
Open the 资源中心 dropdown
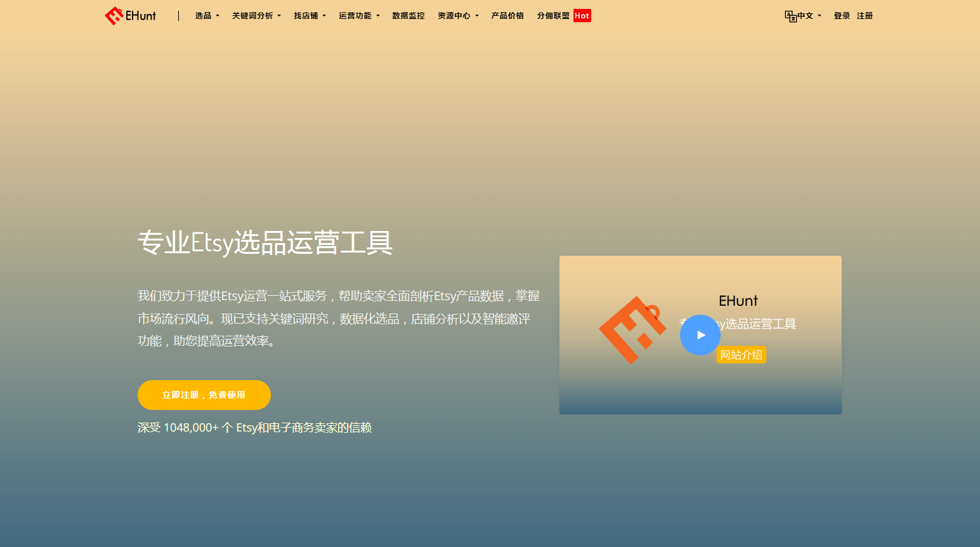[458, 16]
